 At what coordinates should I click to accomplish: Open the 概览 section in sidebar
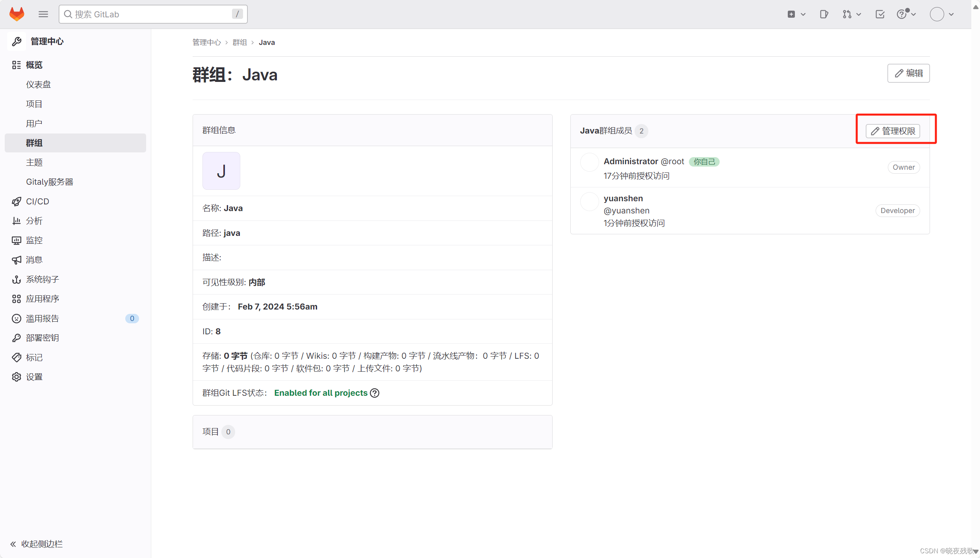click(34, 65)
